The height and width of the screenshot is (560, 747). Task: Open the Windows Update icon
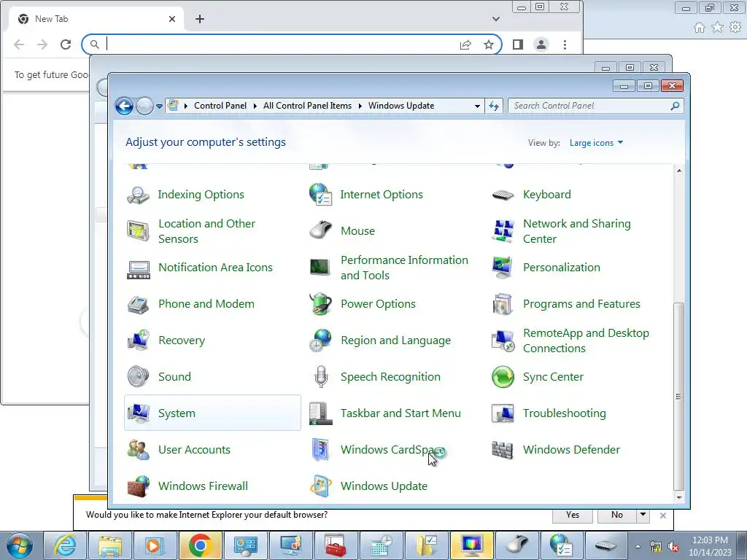coord(321,486)
